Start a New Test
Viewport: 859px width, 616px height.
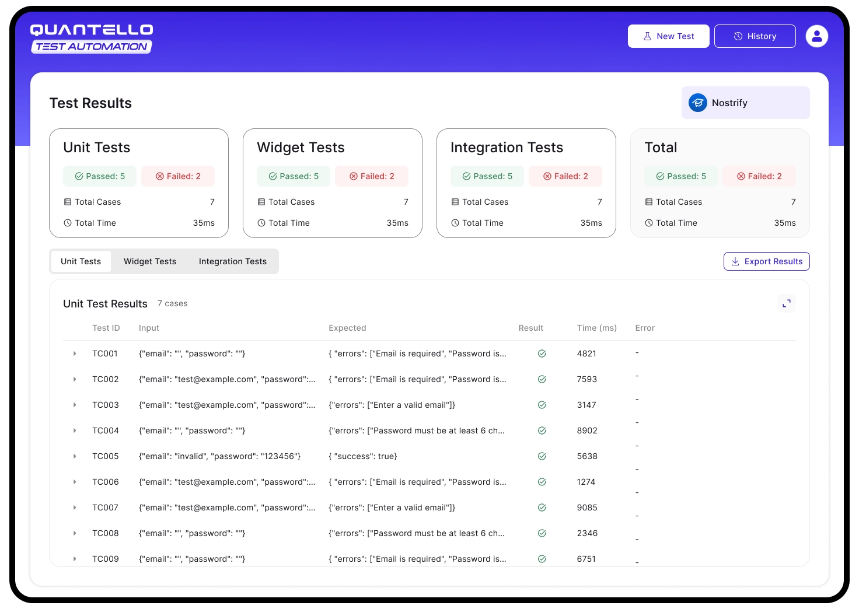(x=669, y=36)
